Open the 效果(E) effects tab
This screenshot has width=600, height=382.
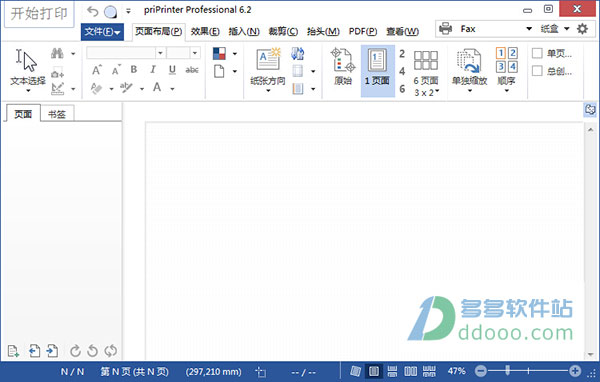(205, 31)
